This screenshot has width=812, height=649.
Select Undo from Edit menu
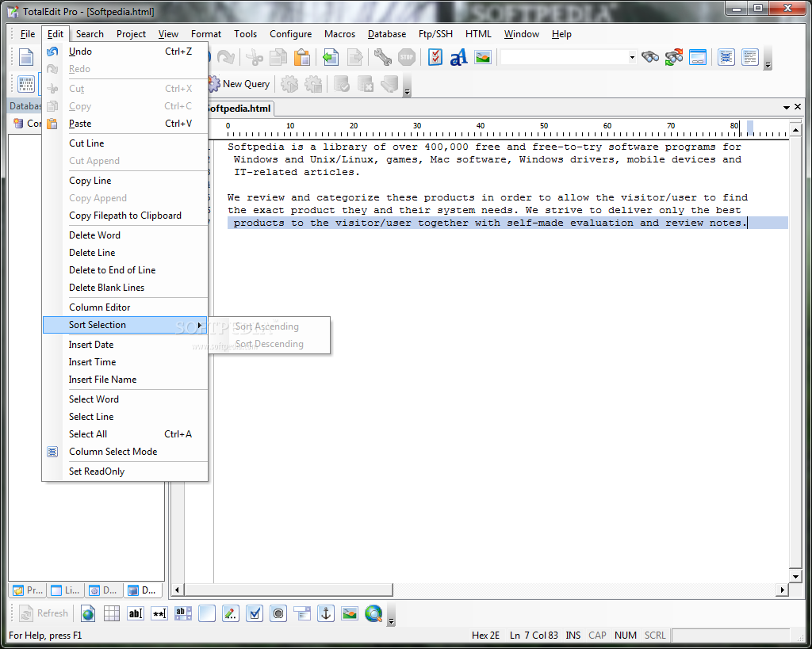click(124, 52)
